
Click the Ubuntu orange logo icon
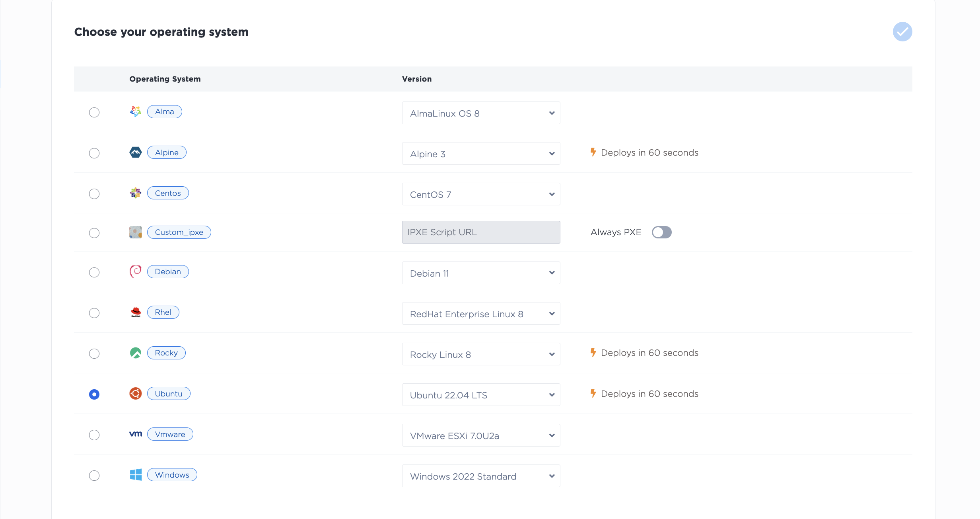(x=136, y=394)
